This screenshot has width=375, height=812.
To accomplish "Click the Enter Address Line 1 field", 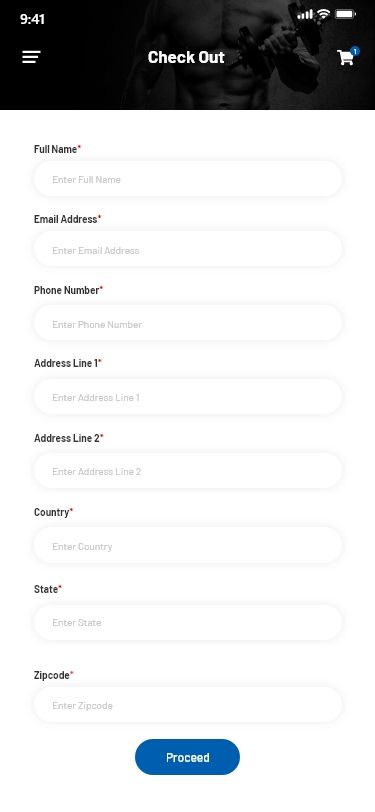I will (188, 397).
